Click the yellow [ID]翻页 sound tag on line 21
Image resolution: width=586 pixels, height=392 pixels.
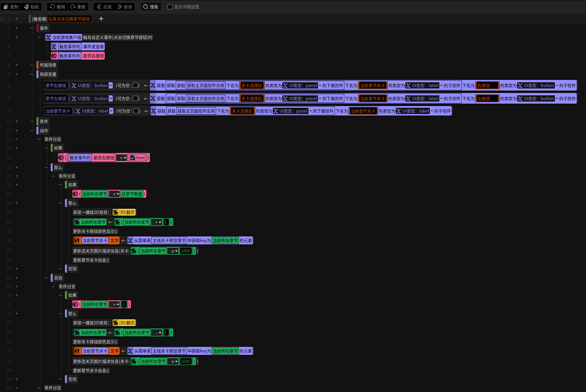point(124,212)
